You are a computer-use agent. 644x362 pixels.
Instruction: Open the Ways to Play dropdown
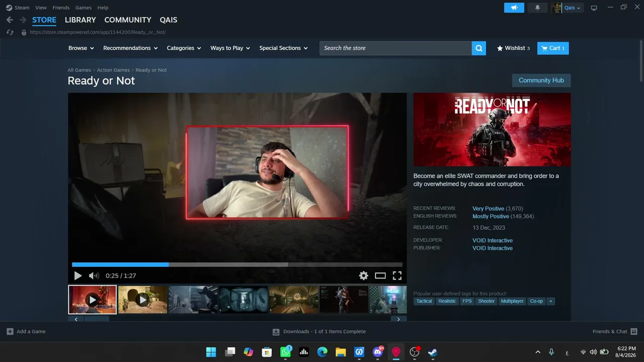[230, 48]
